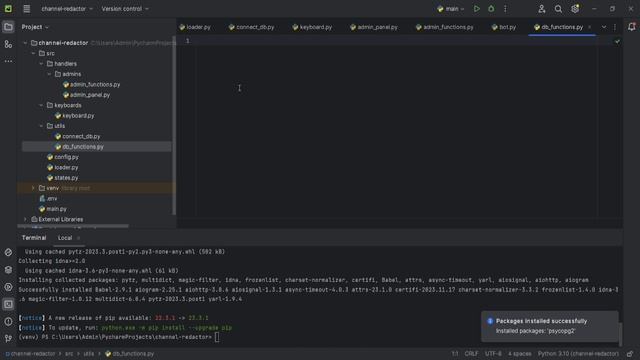Collapse the utils folder
The width and height of the screenshot is (640, 360).
tap(41, 126)
